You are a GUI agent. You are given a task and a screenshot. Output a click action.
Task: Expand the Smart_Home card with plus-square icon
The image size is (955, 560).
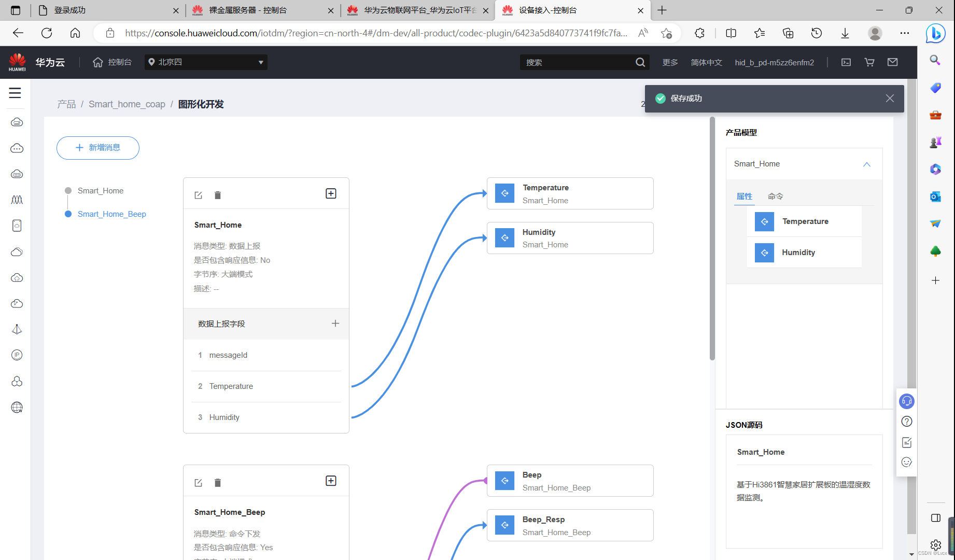click(x=331, y=193)
